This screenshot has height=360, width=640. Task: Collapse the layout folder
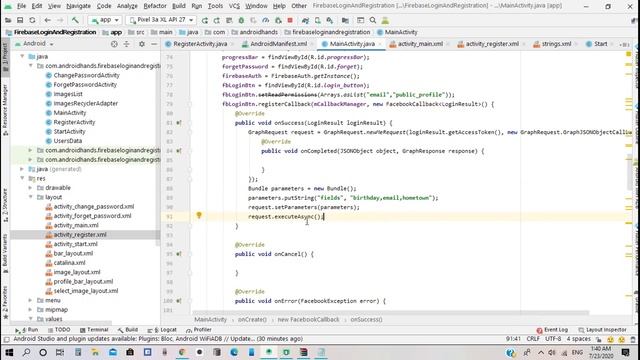click(x=30, y=197)
